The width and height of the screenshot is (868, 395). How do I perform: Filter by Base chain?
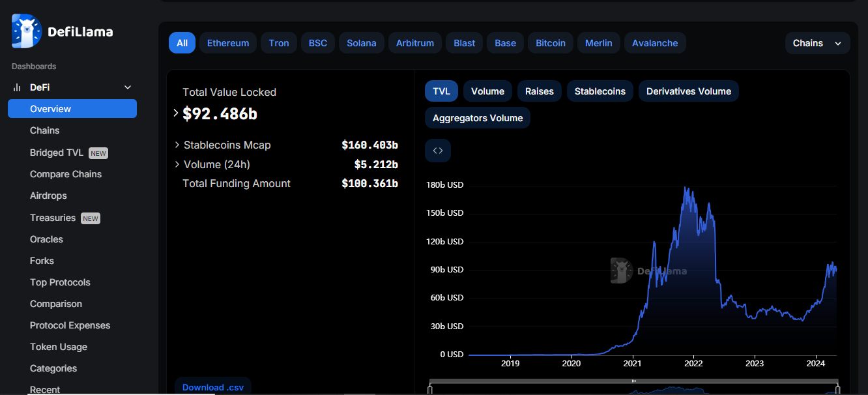point(505,43)
